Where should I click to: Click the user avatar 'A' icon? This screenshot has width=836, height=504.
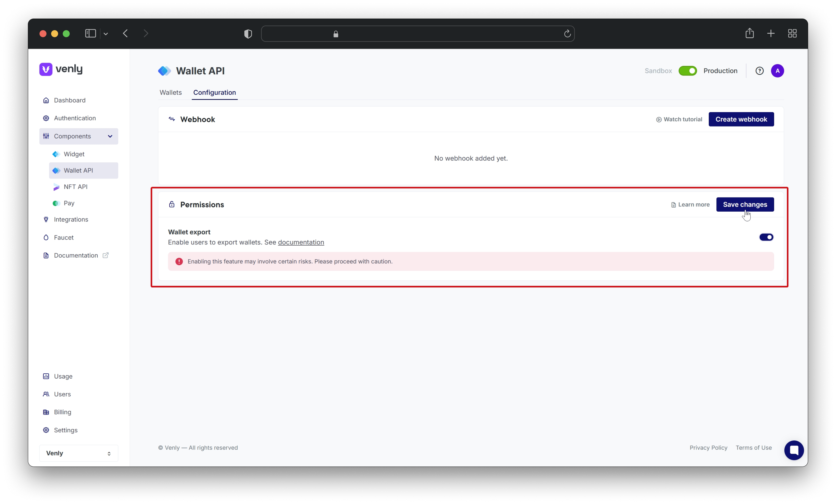(x=777, y=71)
